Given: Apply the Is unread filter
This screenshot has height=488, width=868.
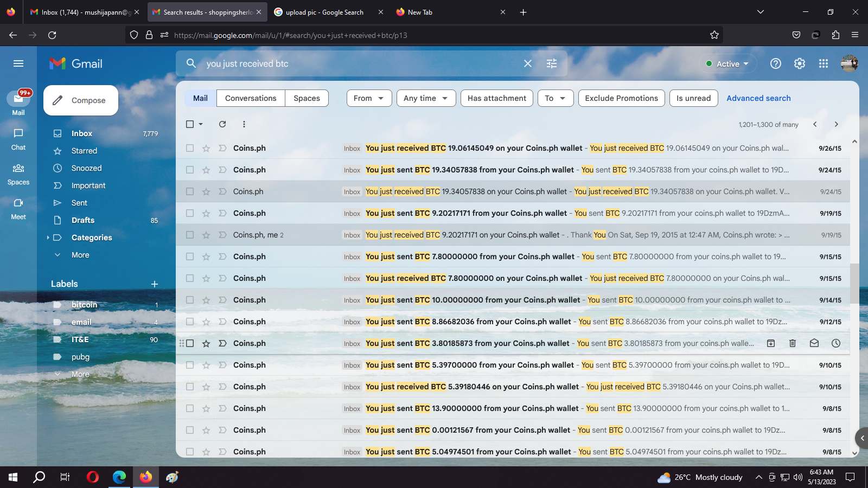Looking at the screenshot, I should pyautogui.click(x=694, y=98).
